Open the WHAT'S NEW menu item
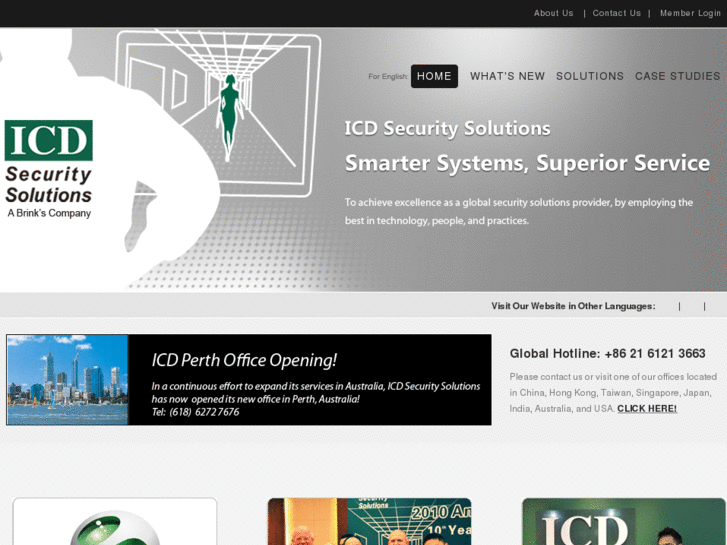 (x=507, y=76)
